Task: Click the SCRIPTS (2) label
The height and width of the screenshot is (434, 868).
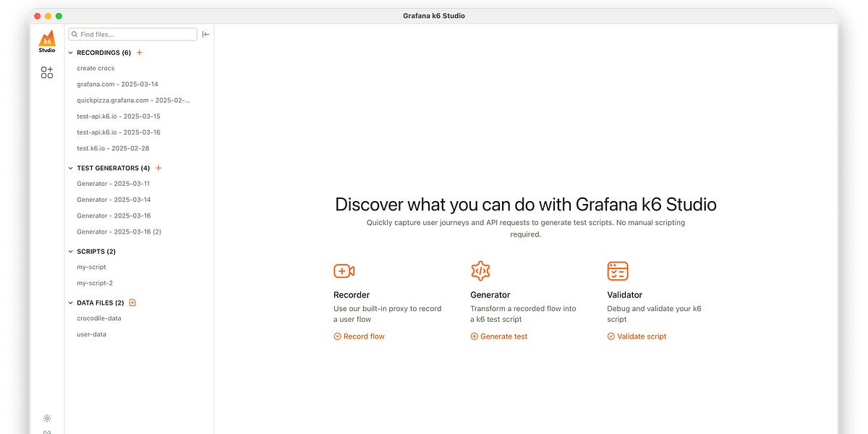Action: point(96,252)
